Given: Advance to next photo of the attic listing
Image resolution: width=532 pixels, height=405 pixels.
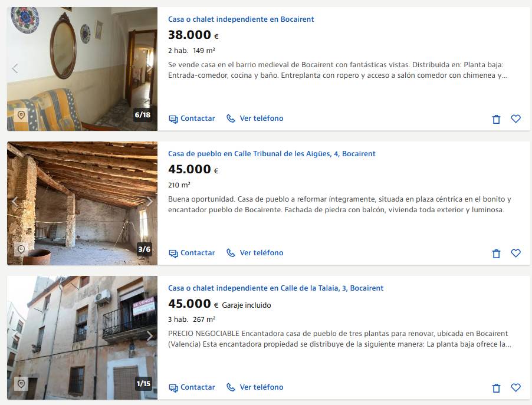Looking at the screenshot, I should click(x=150, y=202).
